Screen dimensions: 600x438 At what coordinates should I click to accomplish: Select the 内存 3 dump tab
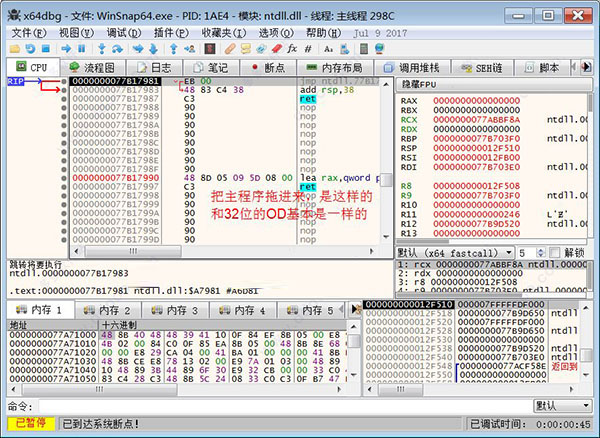point(176,310)
